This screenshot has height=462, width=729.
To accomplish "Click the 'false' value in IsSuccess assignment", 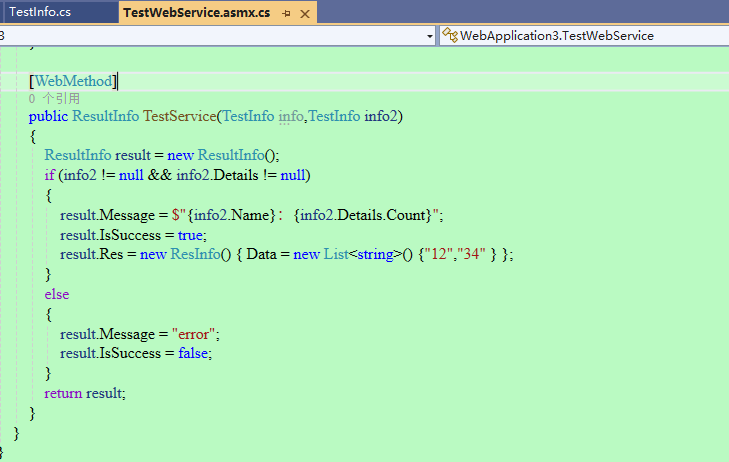I will (x=195, y=353).
